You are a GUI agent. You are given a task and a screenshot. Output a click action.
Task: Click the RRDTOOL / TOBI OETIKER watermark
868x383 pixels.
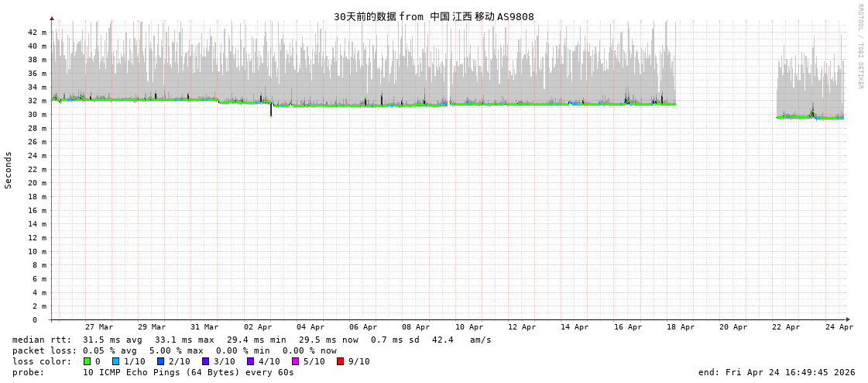[x=859, y=47]
